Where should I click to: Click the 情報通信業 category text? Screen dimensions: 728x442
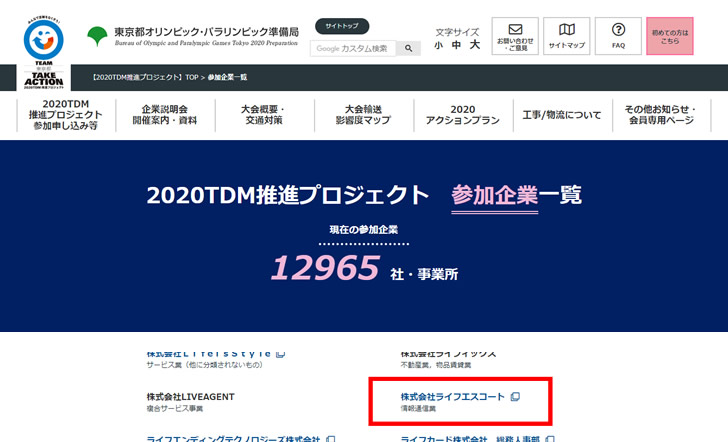[x=418, y=409]
